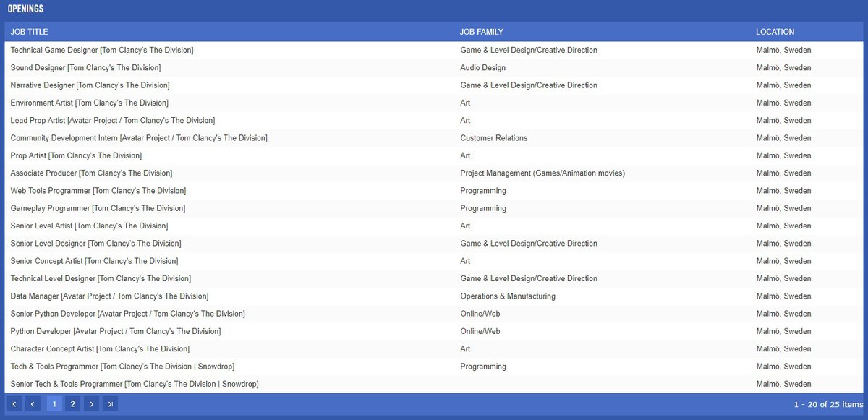Open the Web Tools Programmer job

point(98,191)
